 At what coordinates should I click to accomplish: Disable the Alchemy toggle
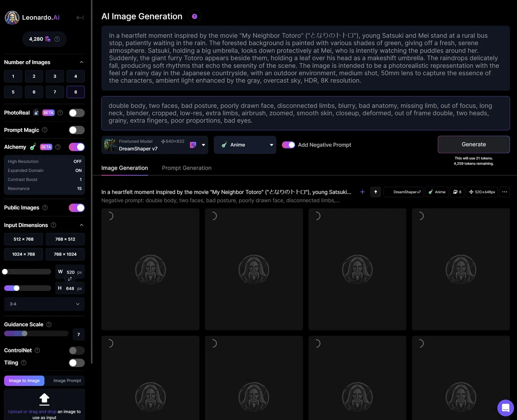77,147
